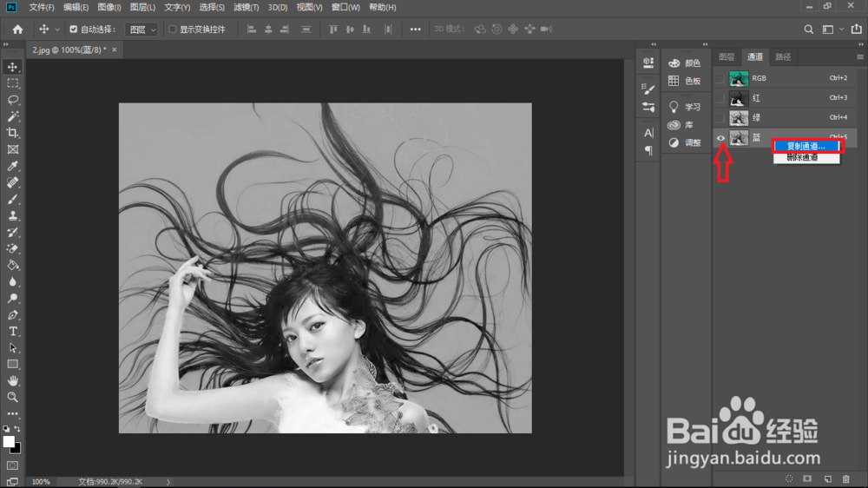Select the Hand tool
The image size is (868, 488).
pos(12,381)
